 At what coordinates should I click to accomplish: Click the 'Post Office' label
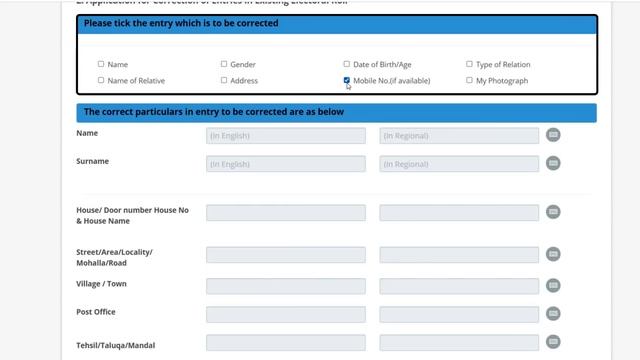click(x=96, y=312)
